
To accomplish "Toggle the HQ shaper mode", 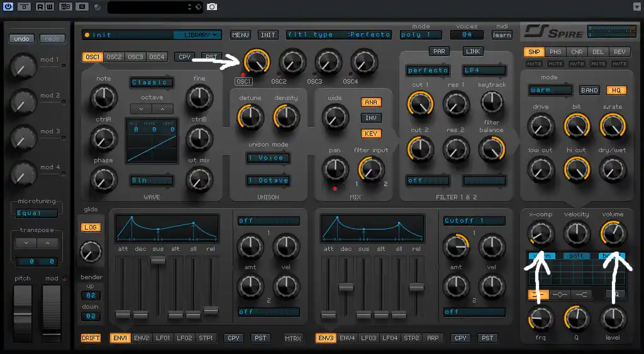I will pos(616,90).
